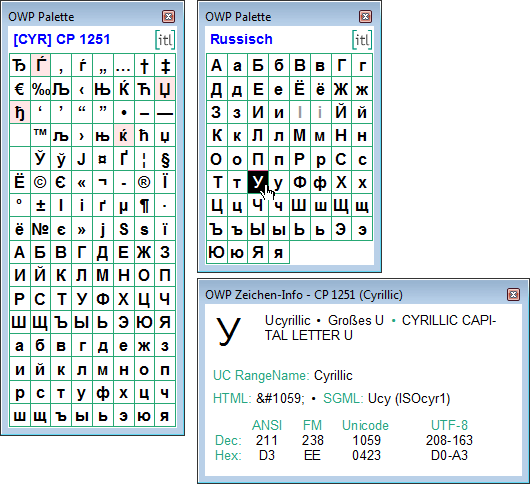Click the itl icon in CP 1251 palette
530x484 pixels.
point(165,40)
